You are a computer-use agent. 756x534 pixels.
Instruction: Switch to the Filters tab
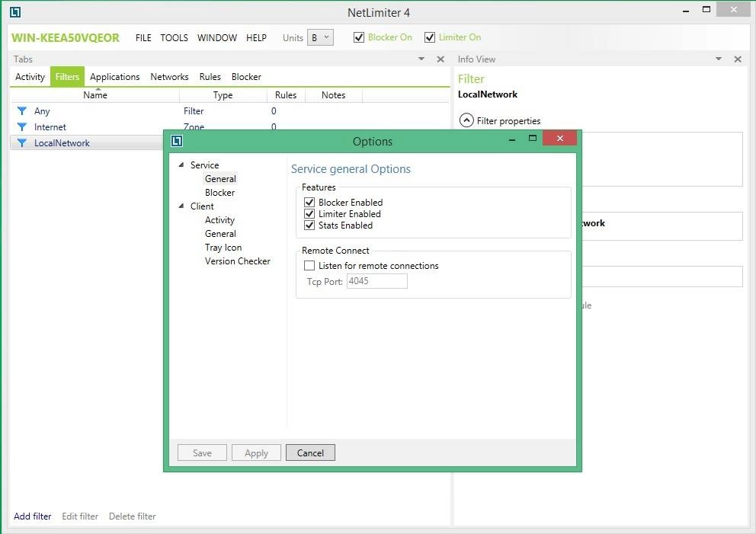67,77
